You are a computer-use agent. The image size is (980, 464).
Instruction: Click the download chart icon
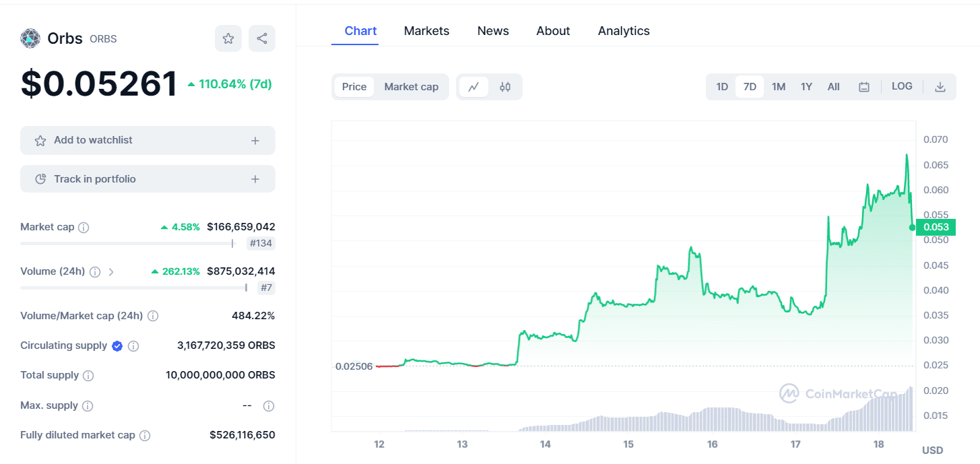(x=940, y=86)
